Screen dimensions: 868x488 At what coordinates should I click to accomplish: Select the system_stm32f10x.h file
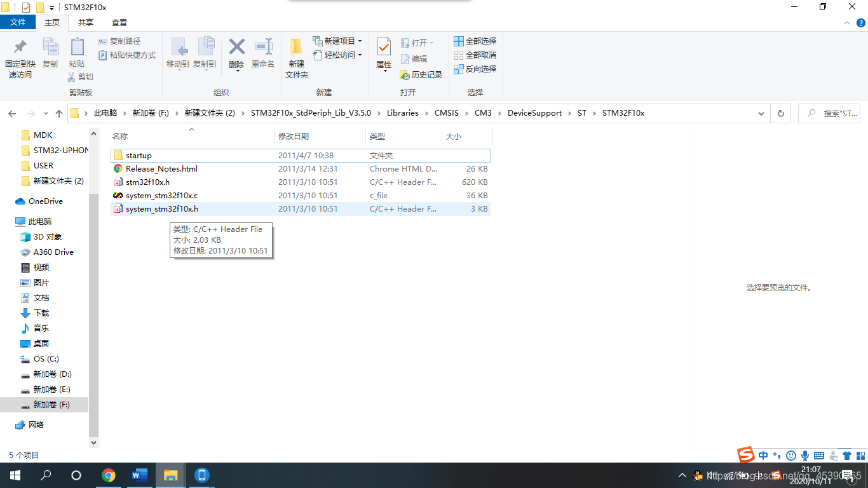point(301,209)
